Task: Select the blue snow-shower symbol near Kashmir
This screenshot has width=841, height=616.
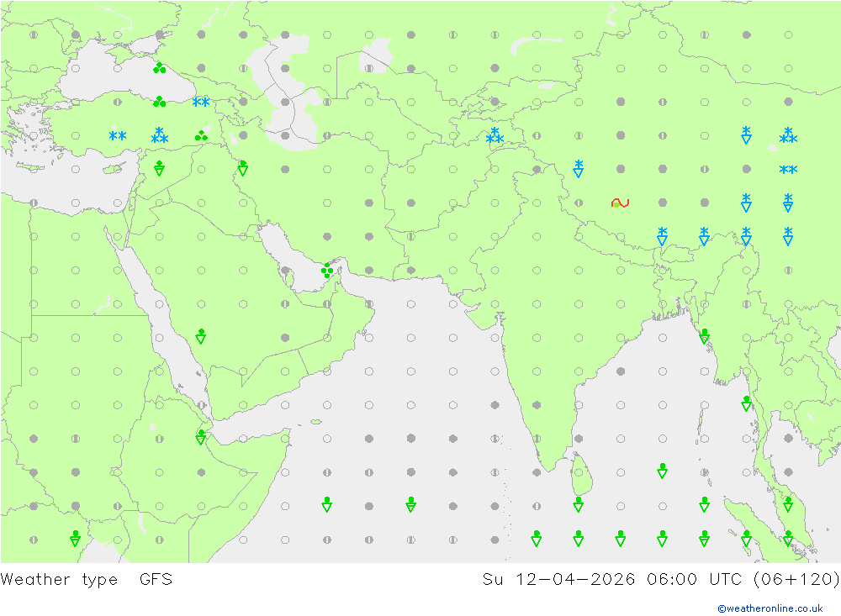Action: point(579,168)
